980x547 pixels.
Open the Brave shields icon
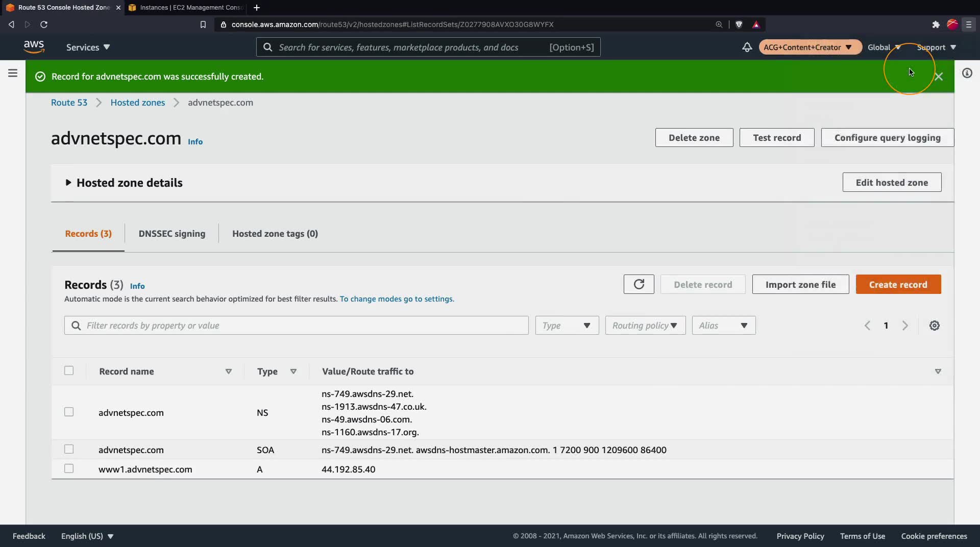[739, 24]
